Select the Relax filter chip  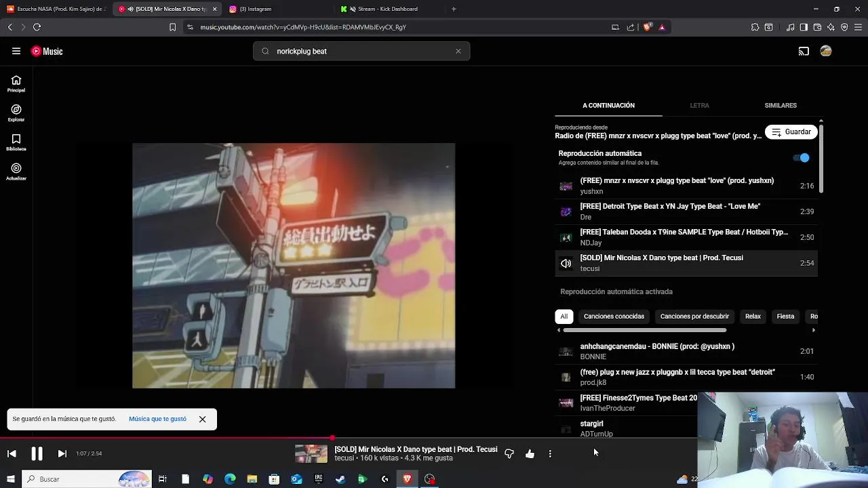(753, 316)
